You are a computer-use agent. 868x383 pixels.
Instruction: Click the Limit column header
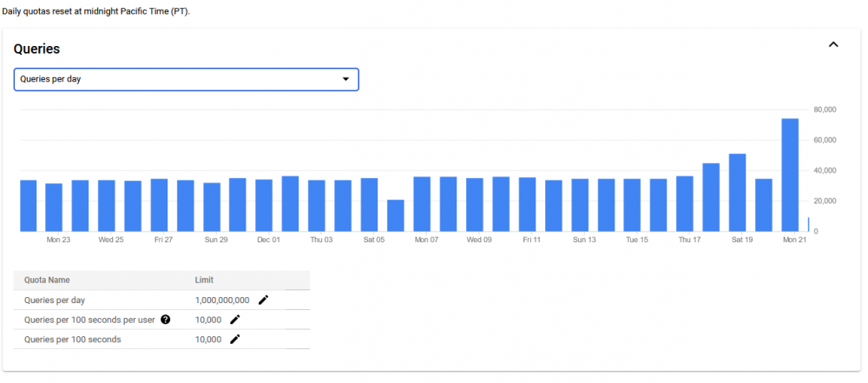point(204,281)
